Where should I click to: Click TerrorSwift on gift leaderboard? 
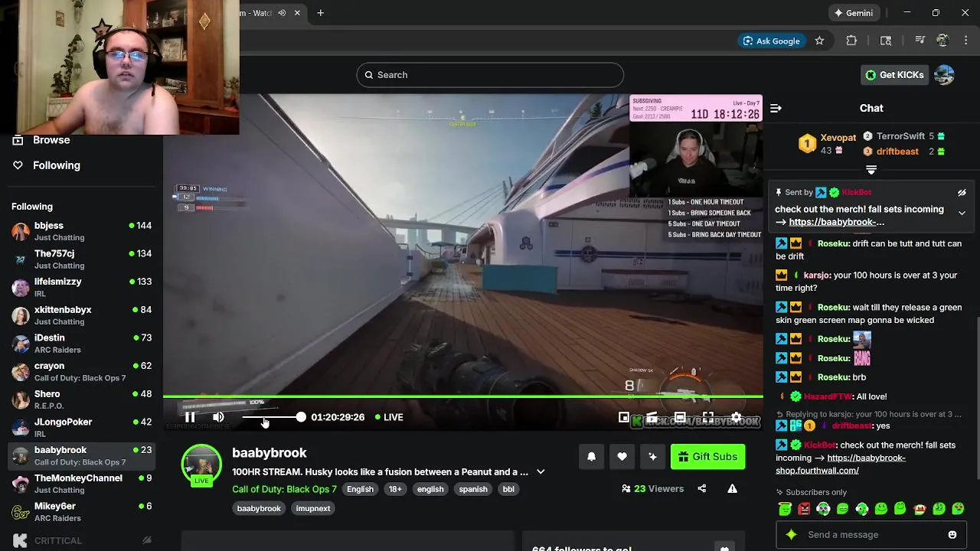[900, 136]
